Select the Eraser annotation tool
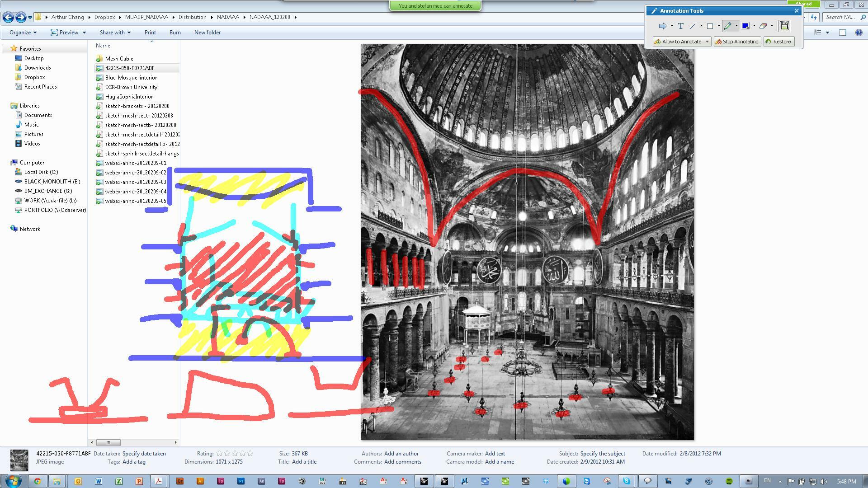The image size is (868, 488). 763,26
